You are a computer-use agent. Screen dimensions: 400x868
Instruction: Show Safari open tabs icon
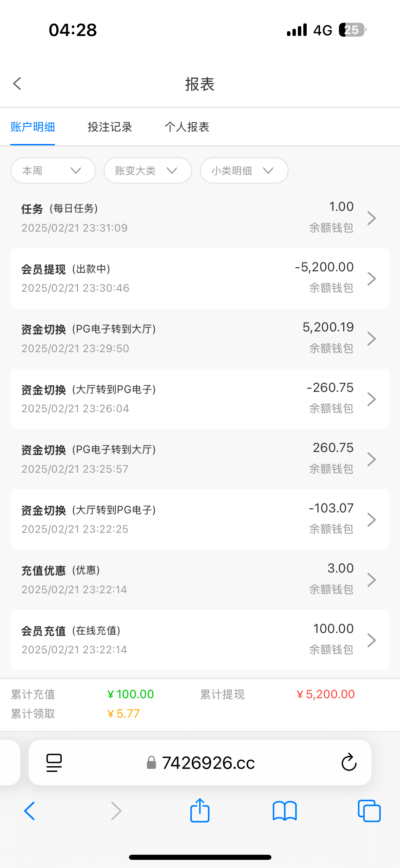(x=369, y=811)
